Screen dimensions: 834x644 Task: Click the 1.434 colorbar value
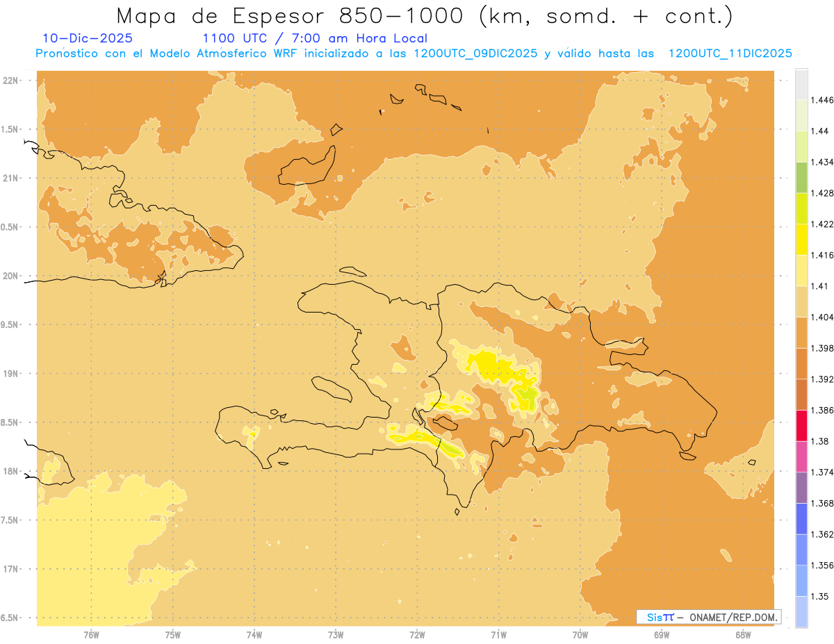(821, 162)
